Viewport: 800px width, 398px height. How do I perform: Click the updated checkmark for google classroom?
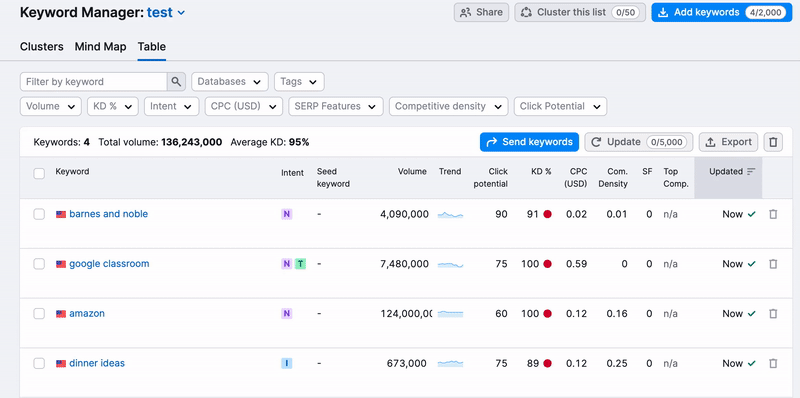tap(751, 264)
